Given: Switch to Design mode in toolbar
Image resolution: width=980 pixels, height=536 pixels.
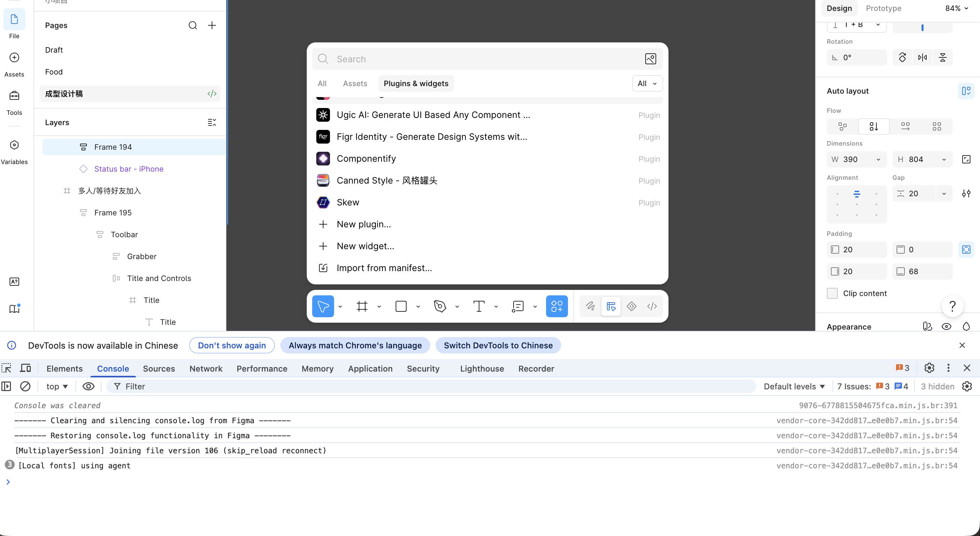Looking at the screenshot, I should (x=611, y=306).
